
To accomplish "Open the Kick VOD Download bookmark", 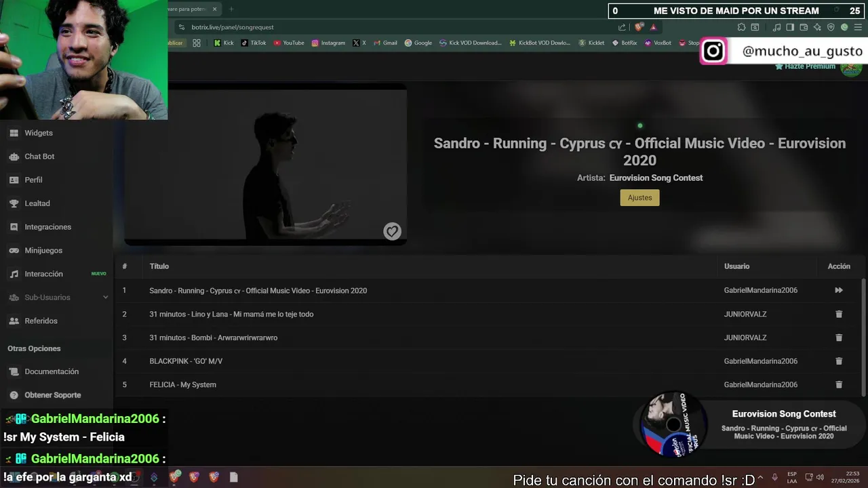I will pos(471,43).
